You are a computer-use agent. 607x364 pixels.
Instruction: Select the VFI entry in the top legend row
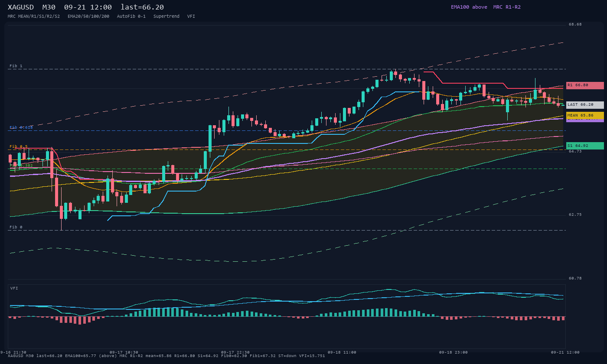191,16
